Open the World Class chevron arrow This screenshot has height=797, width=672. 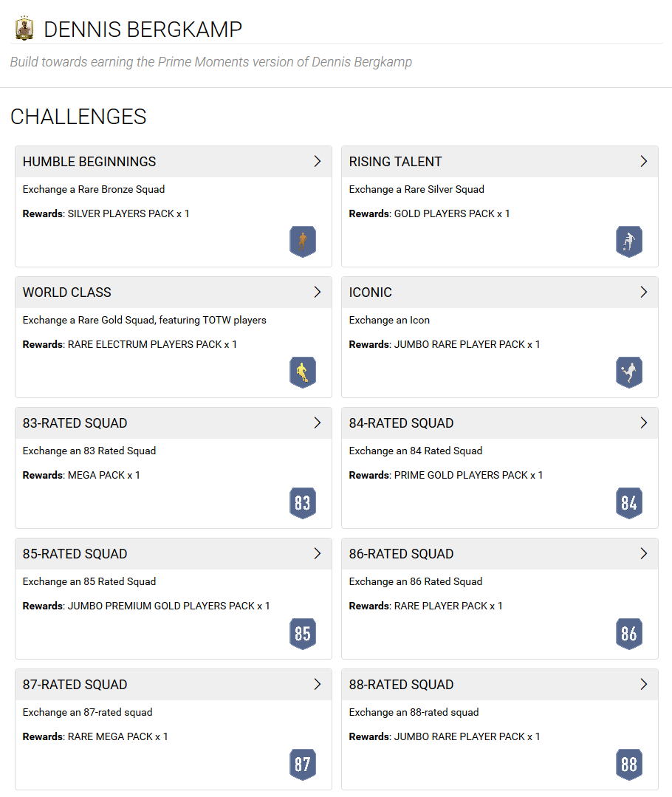(x=318, y=293)
